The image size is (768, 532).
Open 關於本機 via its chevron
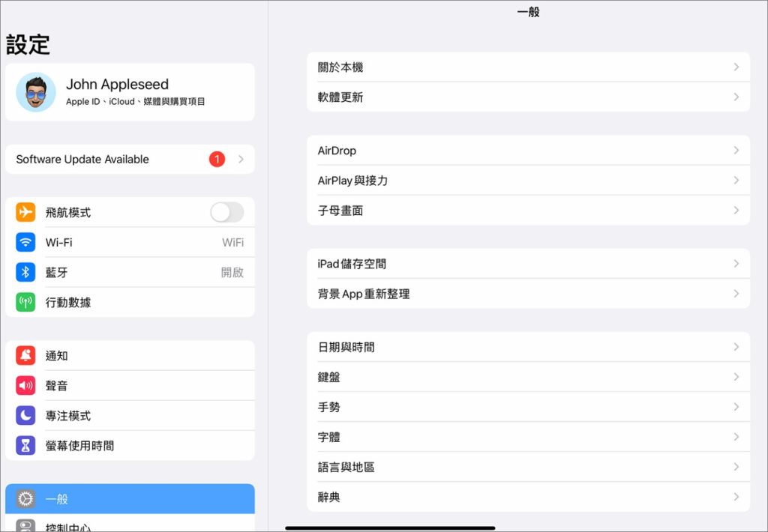tap(736, 67)
